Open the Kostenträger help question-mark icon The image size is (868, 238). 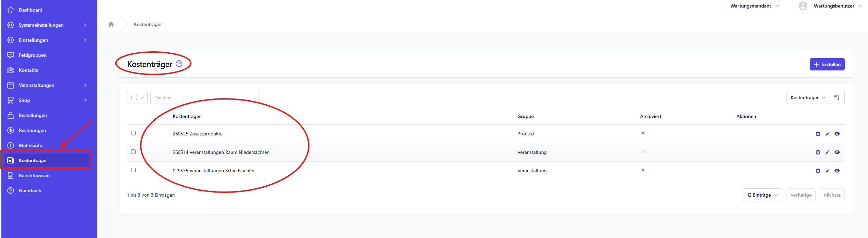(x=179, y=64)
